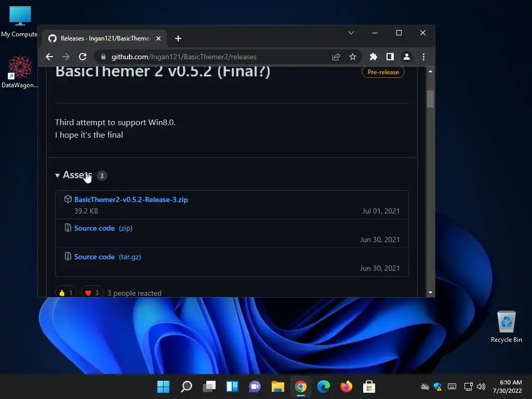Click the file-zip icon beside Source code (tar.gz)
The image size is (532, 399).
[68, 256]
